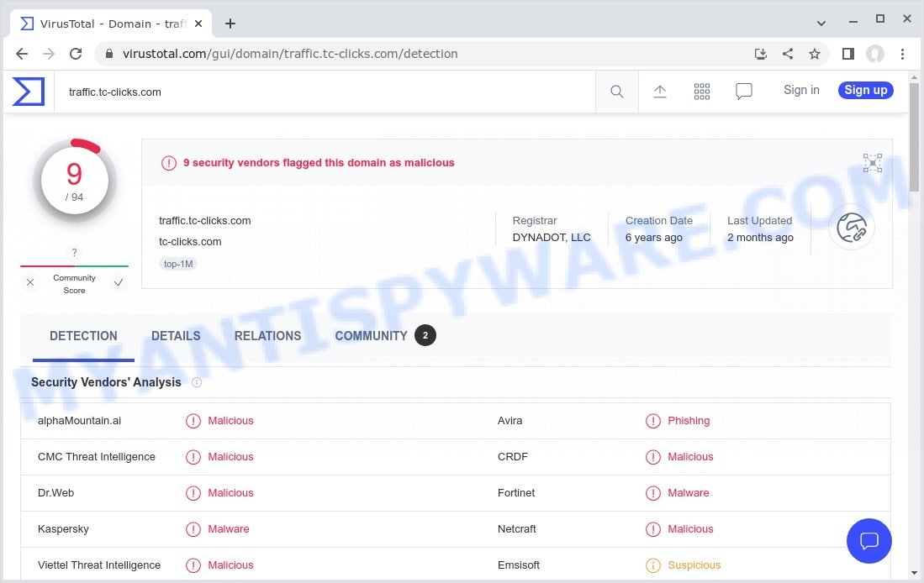The height and width of the screenshot is (583, 924).
Task: Click the scrollbar down arrow
Action: 914,572
